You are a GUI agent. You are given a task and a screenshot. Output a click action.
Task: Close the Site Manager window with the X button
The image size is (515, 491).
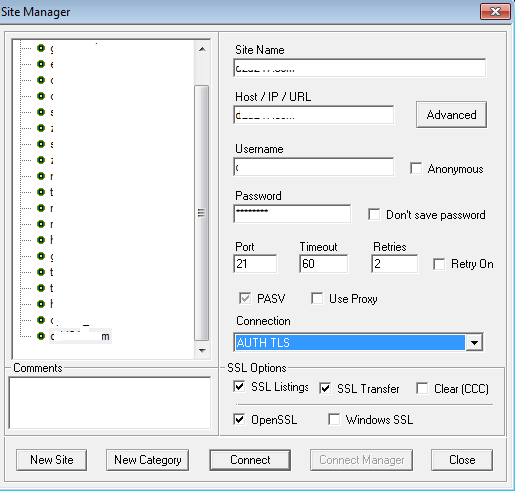coord(495,12)
